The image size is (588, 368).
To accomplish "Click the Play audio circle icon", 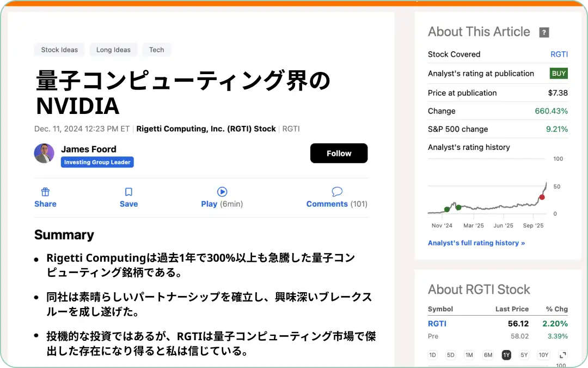I will 222,192.
